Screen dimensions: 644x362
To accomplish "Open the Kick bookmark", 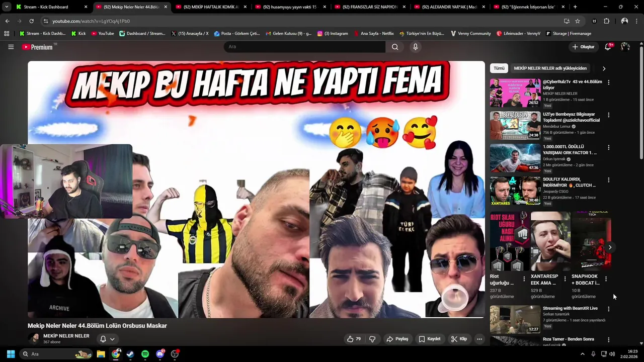I will point(78,34).
